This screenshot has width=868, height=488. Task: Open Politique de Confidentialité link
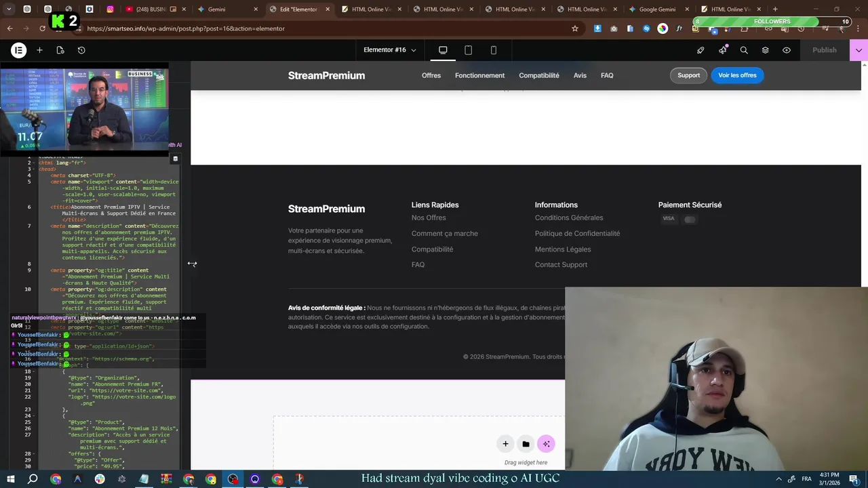point(577,233)
